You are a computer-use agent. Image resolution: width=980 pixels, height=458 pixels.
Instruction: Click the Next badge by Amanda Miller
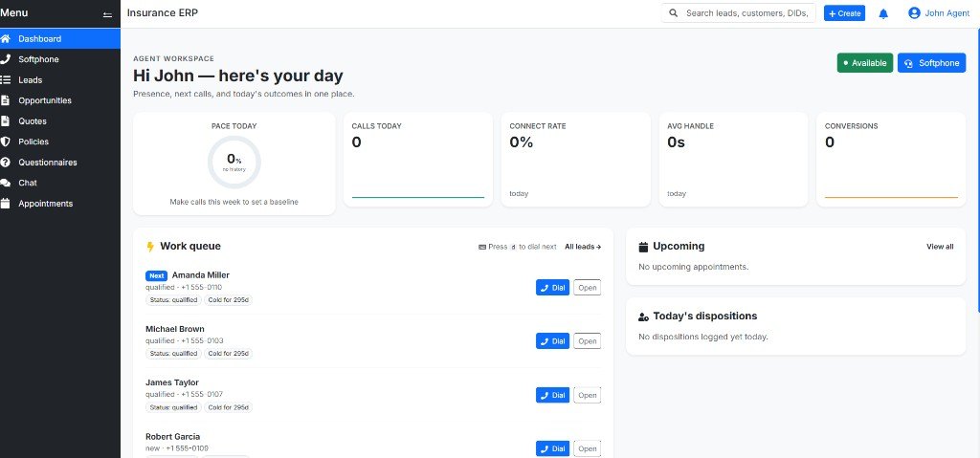[156, 275]
